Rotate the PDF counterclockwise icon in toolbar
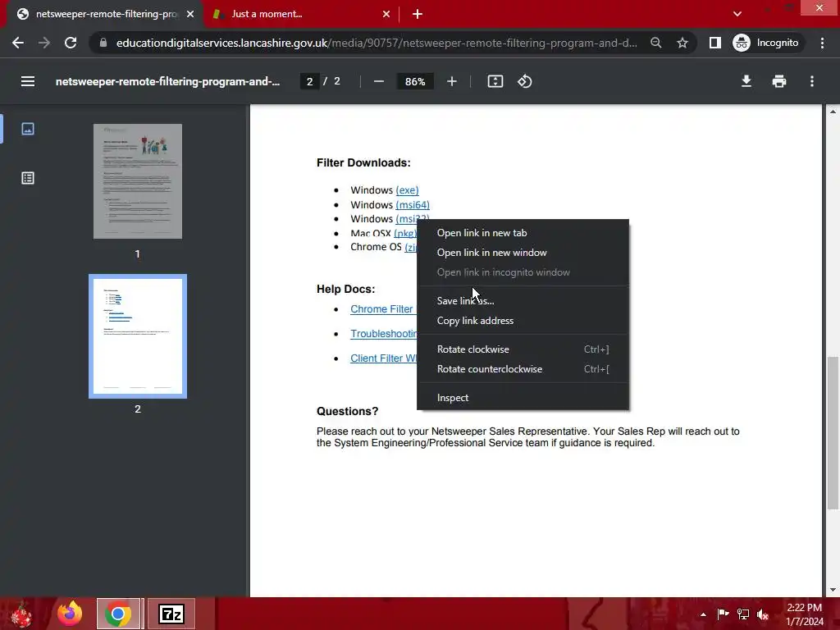Screen dimensions: 840x630 (x=524, y=81)
